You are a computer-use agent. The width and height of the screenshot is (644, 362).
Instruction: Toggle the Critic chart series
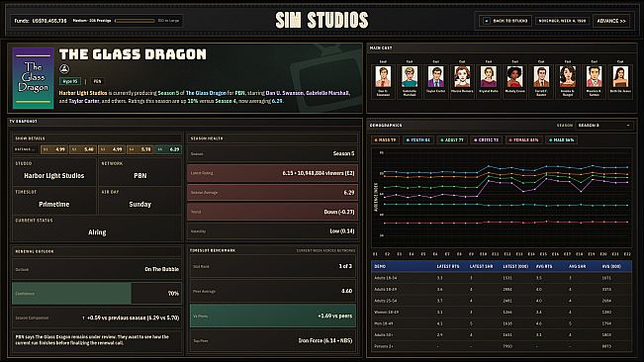click(x=486, y=140)
